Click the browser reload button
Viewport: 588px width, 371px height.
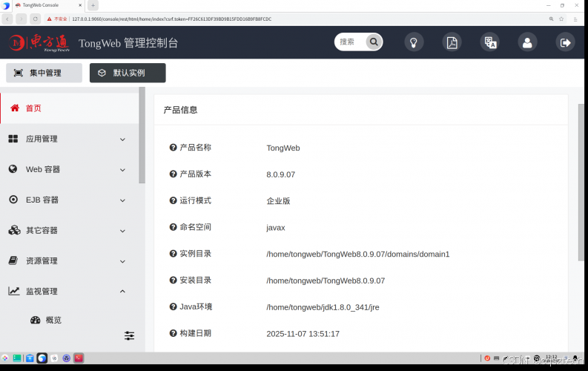(36, 19)
